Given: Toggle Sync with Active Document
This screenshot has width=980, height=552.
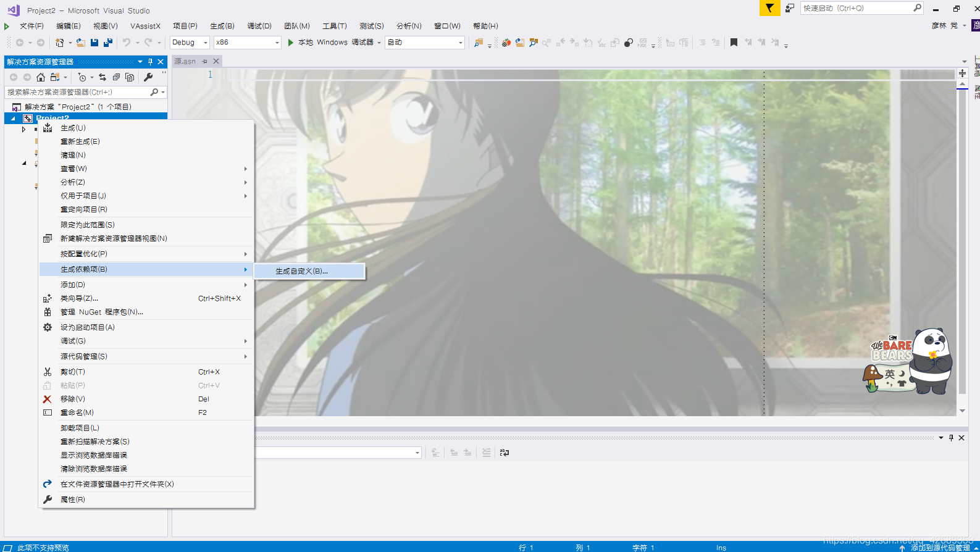Looking at the screenshot, I should 103,77.
